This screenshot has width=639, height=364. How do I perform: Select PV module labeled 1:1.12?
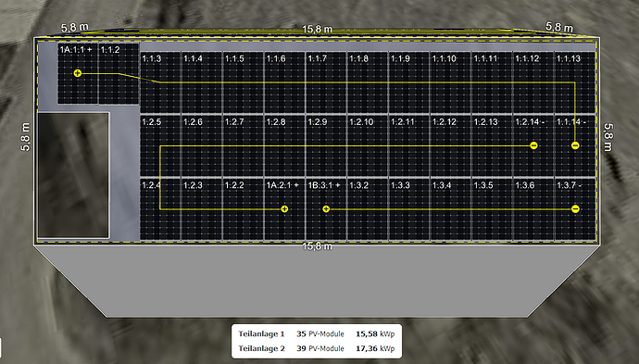pyautogui.click(x=533, y=82)
